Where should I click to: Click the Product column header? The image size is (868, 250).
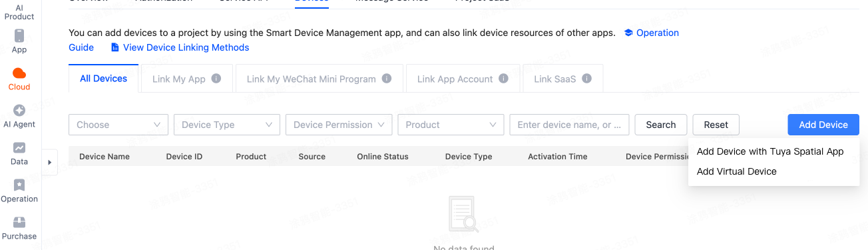[251, 157]
